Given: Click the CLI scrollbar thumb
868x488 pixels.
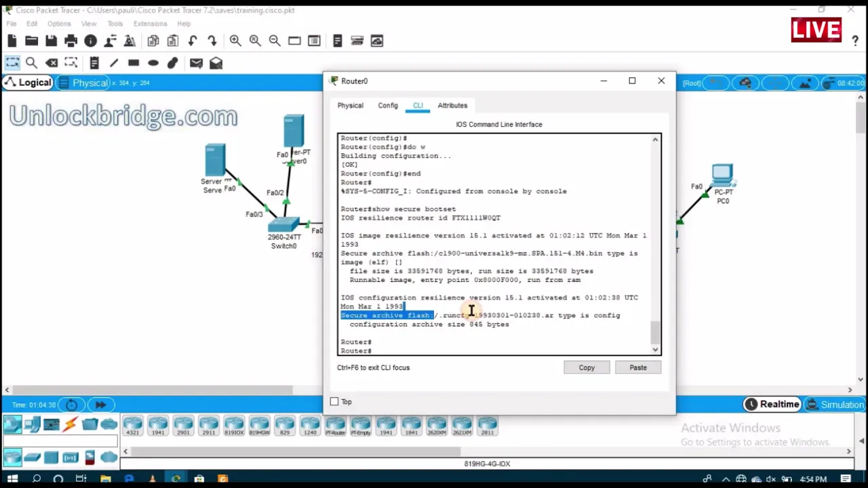Looking at the screenshot, I should [x=655, y=332].
